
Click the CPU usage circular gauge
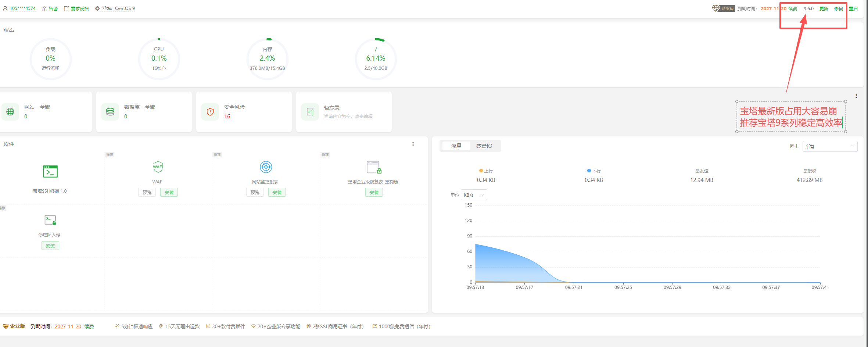(x=159, y=59)
